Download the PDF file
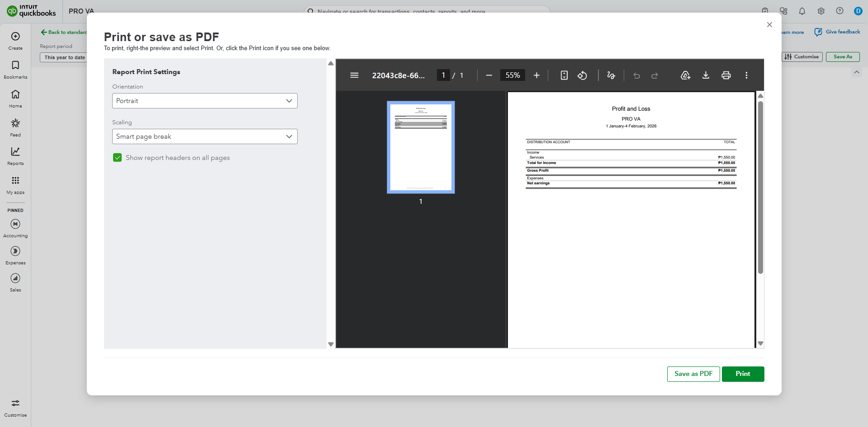 pyautogui.click(x=706, y=75)
